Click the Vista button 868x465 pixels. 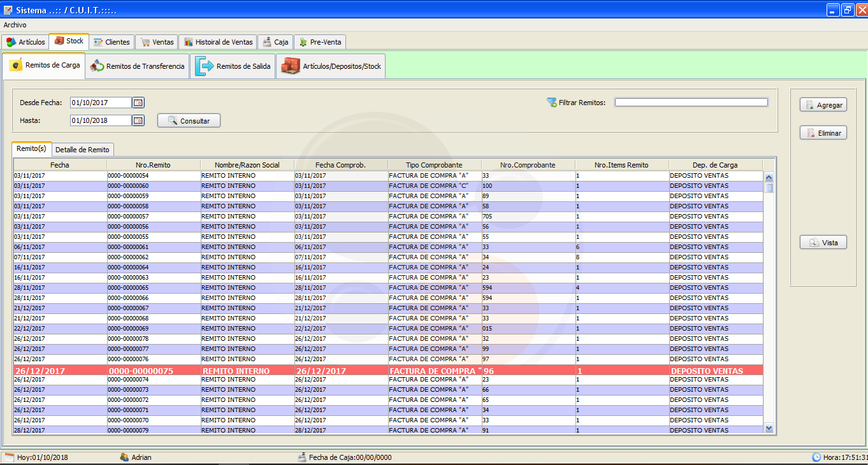(823, 243)
